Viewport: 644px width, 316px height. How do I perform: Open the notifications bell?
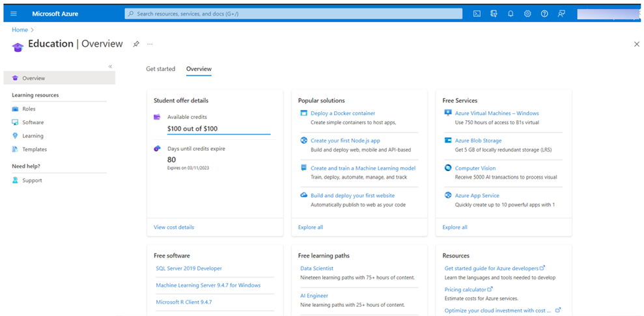click(x=511, y=14)
